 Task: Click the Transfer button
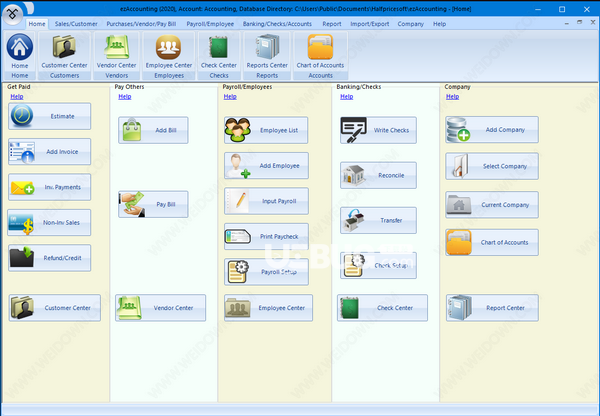coord(378,220)
